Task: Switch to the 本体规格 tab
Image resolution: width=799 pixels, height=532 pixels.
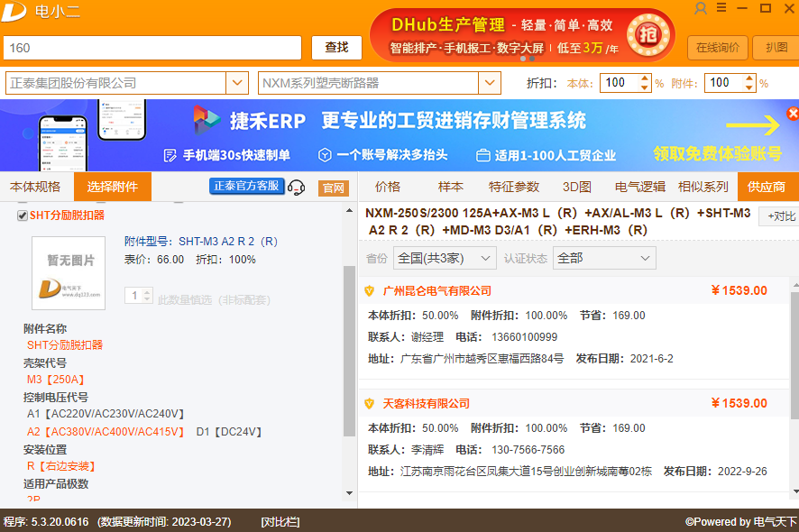Action: pos(35,187)
